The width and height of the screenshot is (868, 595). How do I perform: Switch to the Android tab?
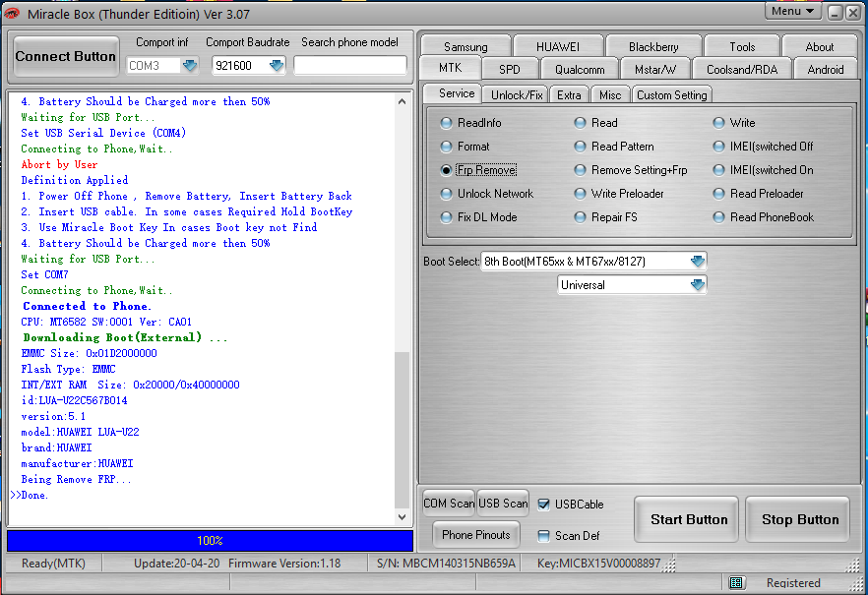coord(826,69)
